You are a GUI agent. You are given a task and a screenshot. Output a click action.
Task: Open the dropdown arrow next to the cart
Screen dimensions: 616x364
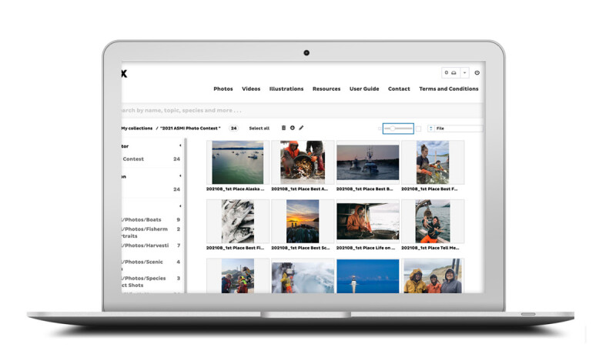[x=464, y=73]
